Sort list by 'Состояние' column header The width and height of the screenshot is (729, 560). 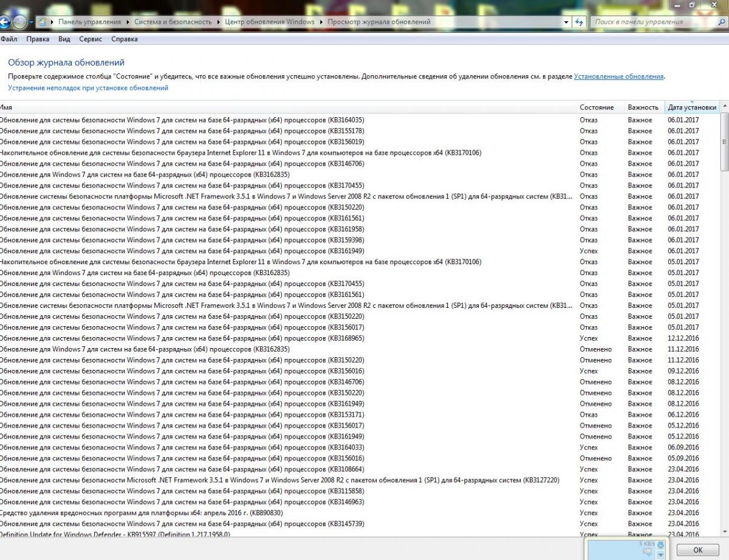(596, 108)
